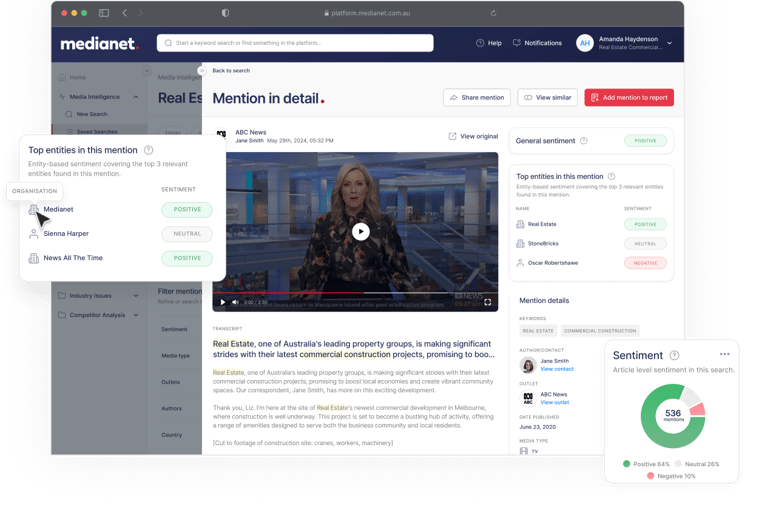
Task: Click the video progress bar
Action: click(x=355, y=293)
